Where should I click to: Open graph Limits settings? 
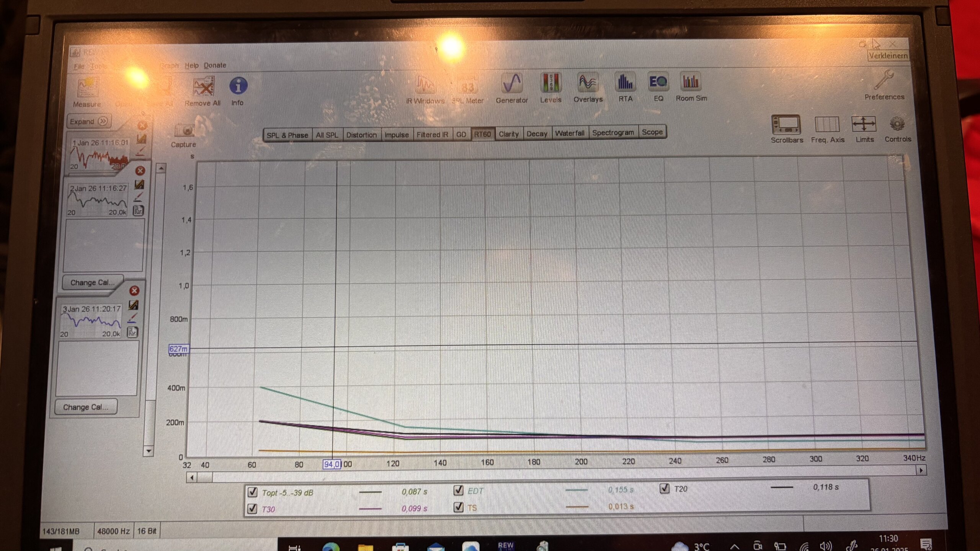click(x=864, y=125)
